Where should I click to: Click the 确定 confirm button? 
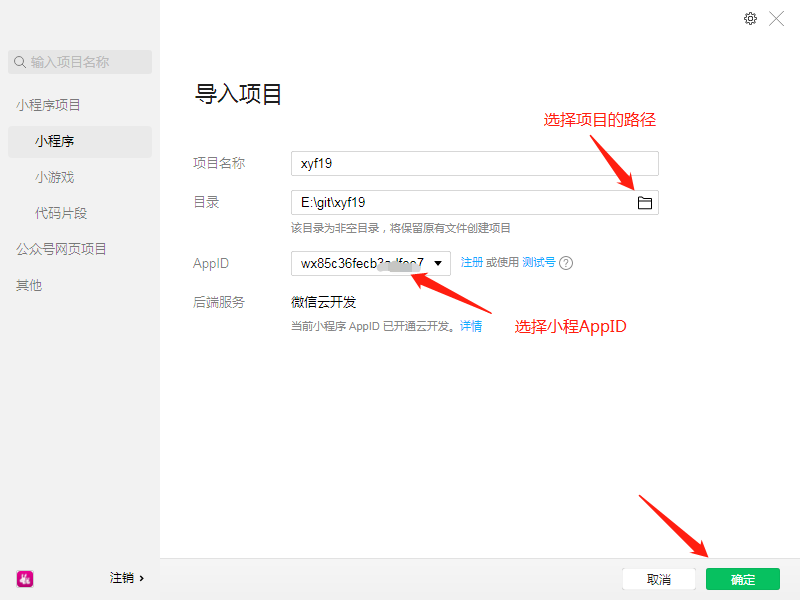(x=743, y=579)
